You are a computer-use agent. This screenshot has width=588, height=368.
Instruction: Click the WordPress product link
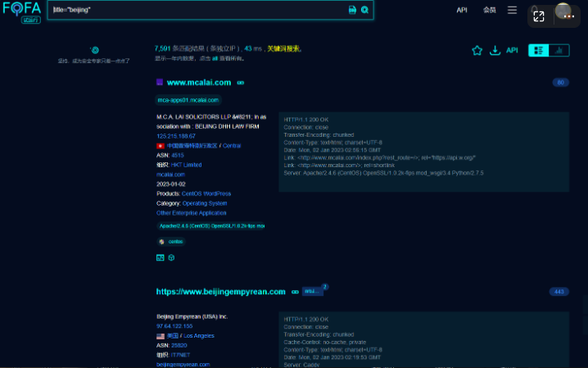(217, 193)
